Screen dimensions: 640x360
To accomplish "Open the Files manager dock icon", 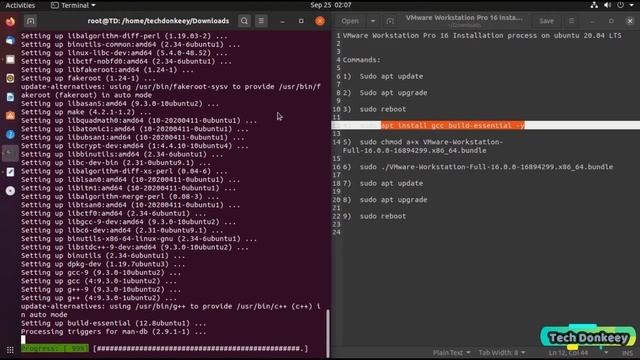I will pos(10,60).
